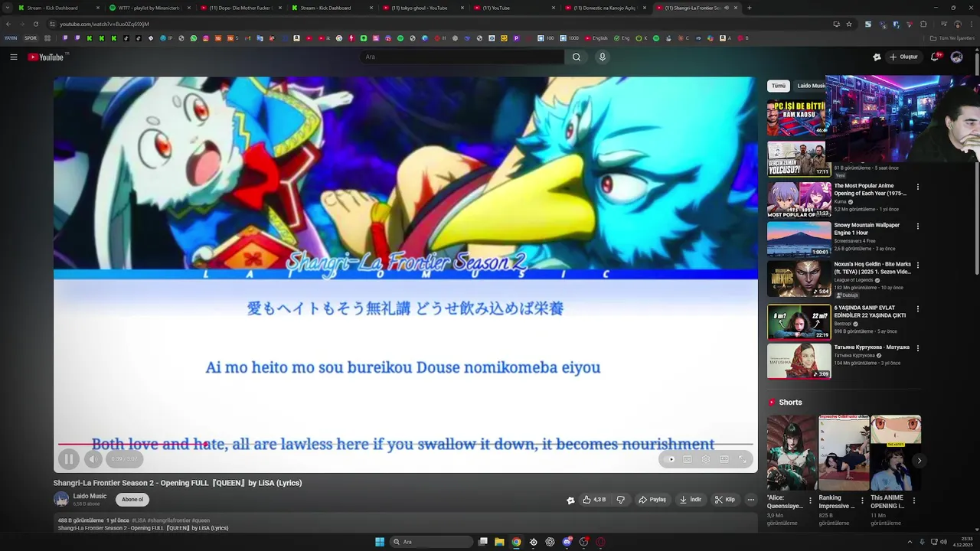Open the SPOR bookmark folder
Image resolution: width=980 pixels, height=551 pixels.
tap(31, 37)
